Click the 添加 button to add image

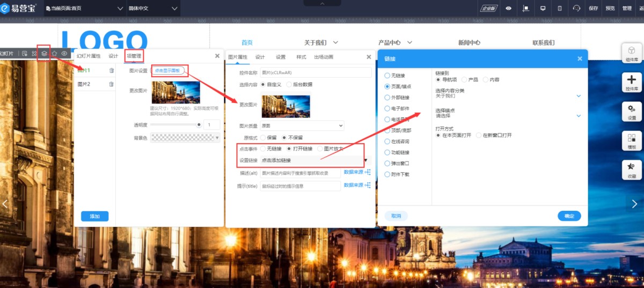coord(95,216)
